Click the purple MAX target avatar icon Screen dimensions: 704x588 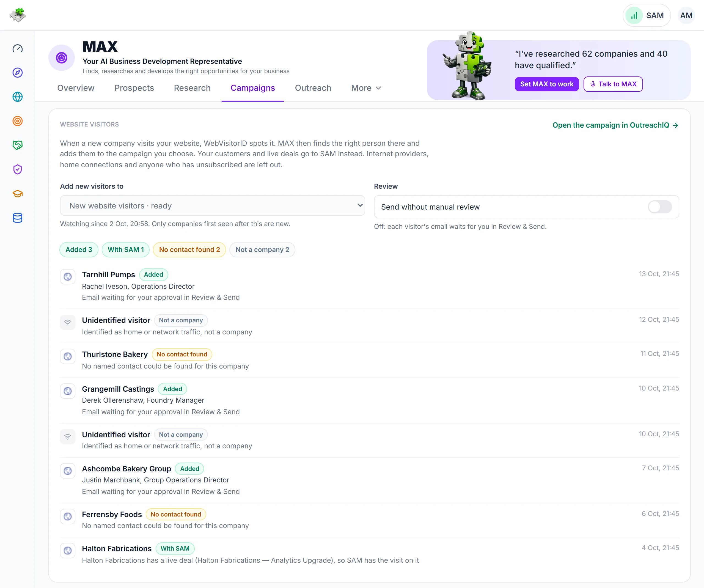62,58
